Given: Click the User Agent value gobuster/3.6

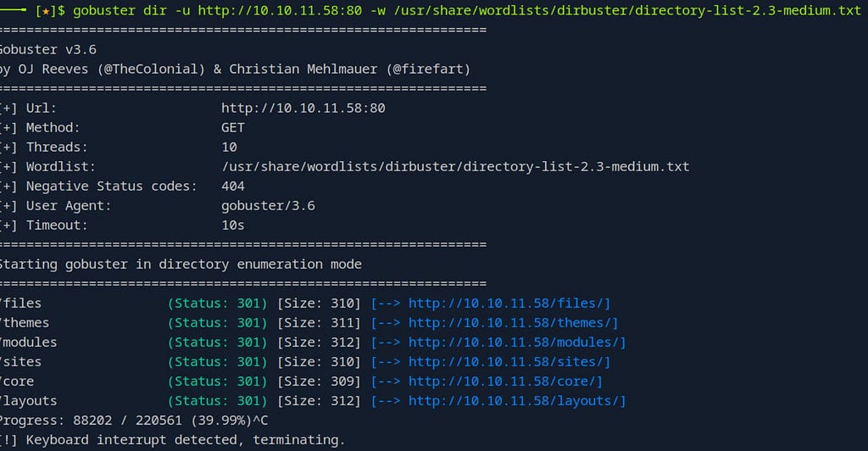Looking at the screenshot, I should coord(268,206).
